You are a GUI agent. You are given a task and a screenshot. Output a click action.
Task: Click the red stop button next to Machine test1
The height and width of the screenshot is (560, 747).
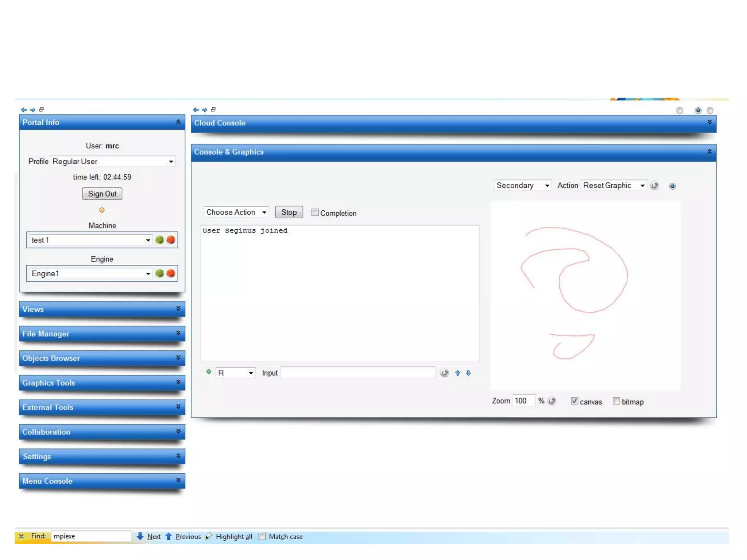click(x=171, y=240)
